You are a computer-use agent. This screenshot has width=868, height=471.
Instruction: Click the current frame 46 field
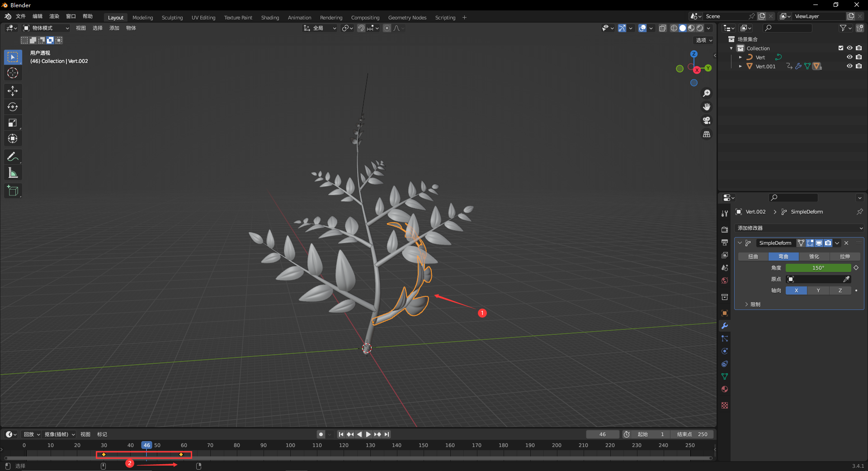coord(603,434)
